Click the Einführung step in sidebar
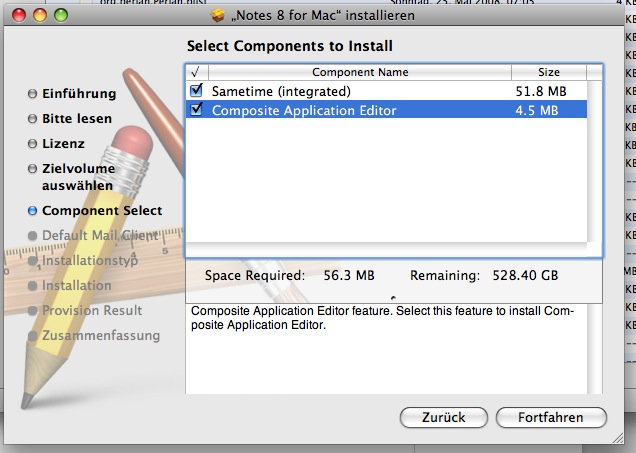636x453 pixels. coord(79,94)
